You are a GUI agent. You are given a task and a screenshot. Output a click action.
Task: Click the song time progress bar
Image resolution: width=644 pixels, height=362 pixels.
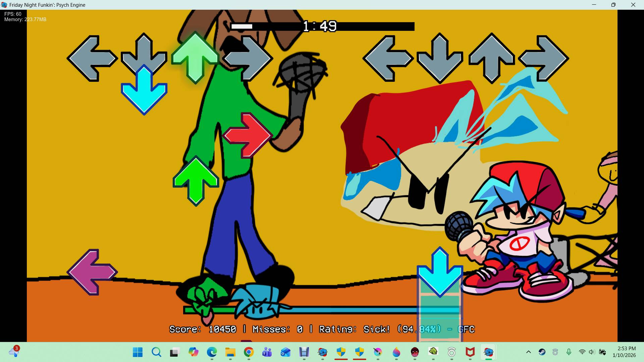[322, 26]
